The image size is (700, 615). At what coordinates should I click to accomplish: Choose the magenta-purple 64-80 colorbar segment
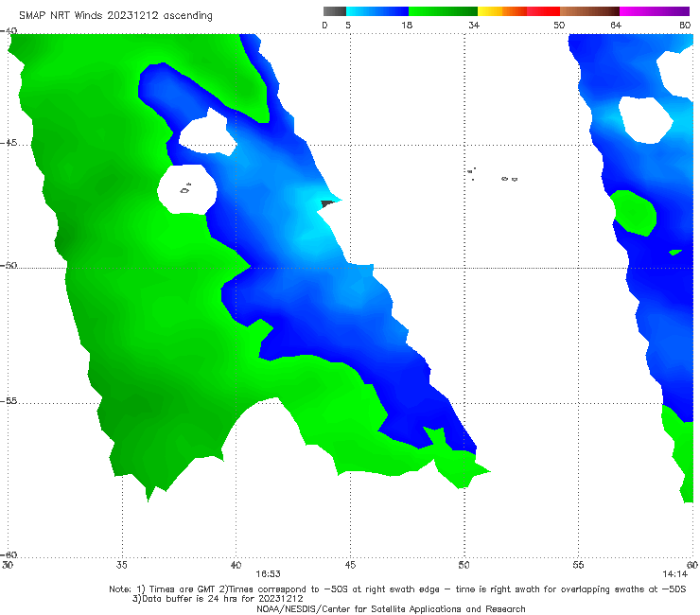pyautogui.click(x=655, y=11)
